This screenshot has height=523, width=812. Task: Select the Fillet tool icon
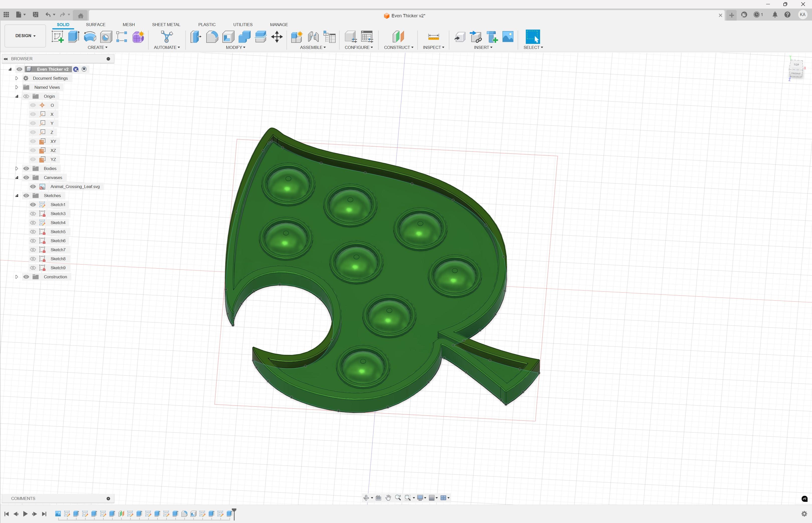[212, 37]
